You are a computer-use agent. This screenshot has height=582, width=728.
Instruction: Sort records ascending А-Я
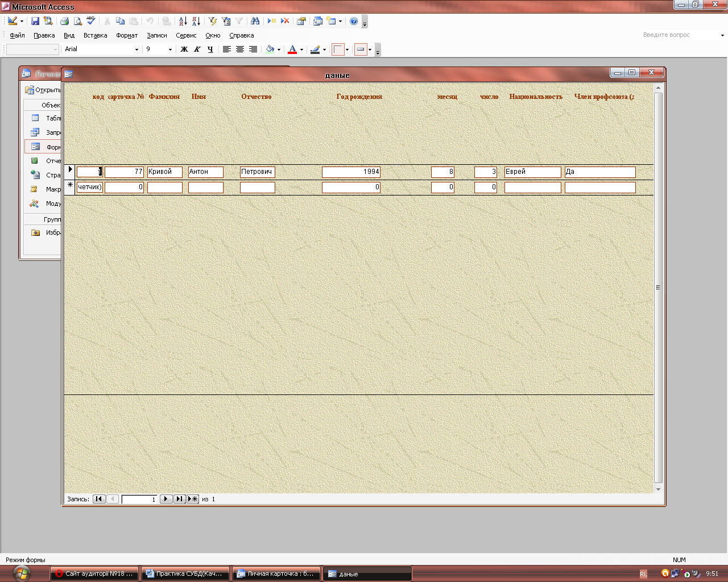click(183, 21)
